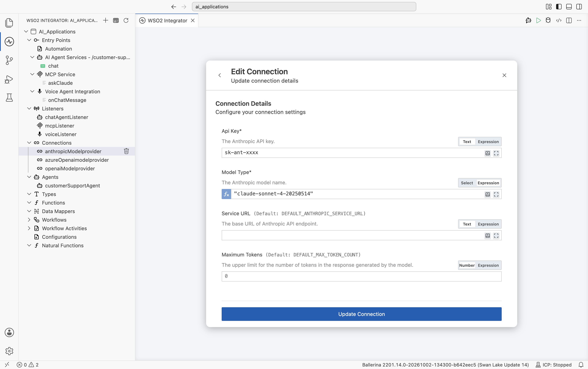Open Source Control view
This screenshot has height=369, width=588.
coord(9,60)
